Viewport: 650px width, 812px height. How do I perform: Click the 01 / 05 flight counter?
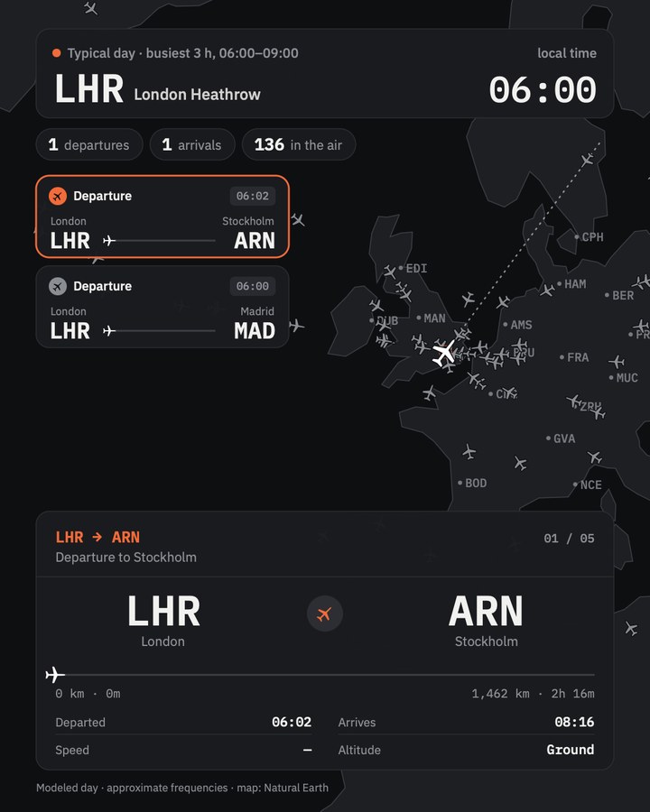click(569, 538)
